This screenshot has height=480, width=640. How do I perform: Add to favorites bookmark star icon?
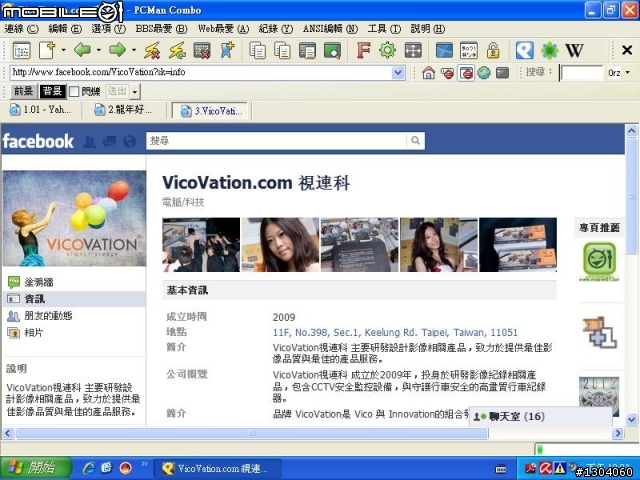227,51
